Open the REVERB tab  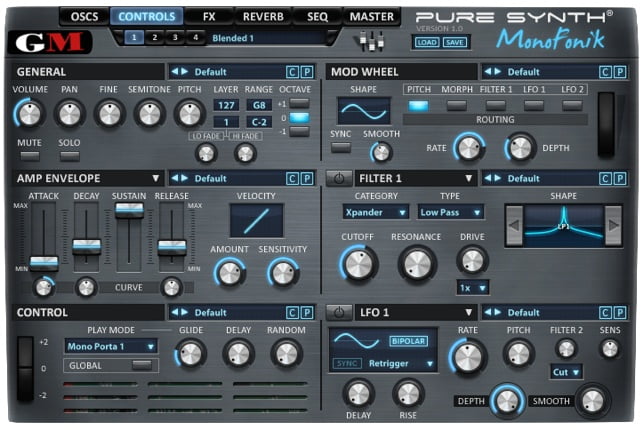(261, 16)
